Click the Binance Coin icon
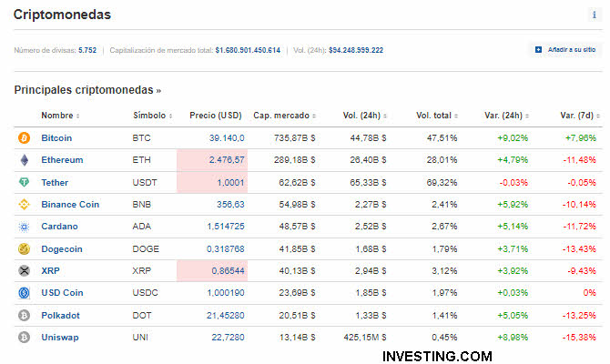This screenshot has height=364, width=610. click(23, 205)
